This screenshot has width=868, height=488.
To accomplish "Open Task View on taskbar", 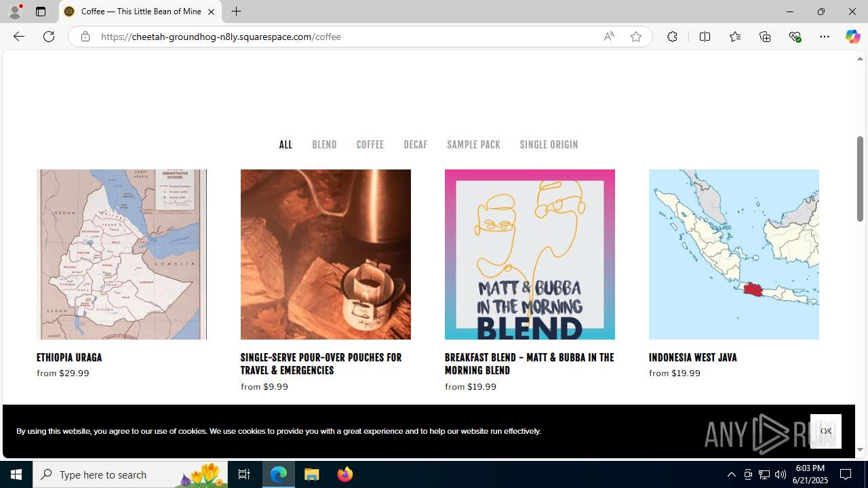I will tap(244, 474).
